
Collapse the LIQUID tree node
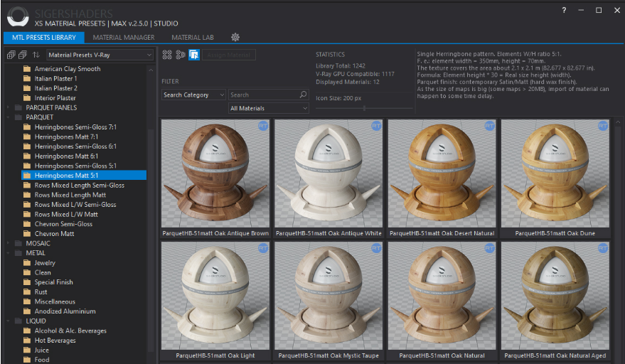click(8, 321)
